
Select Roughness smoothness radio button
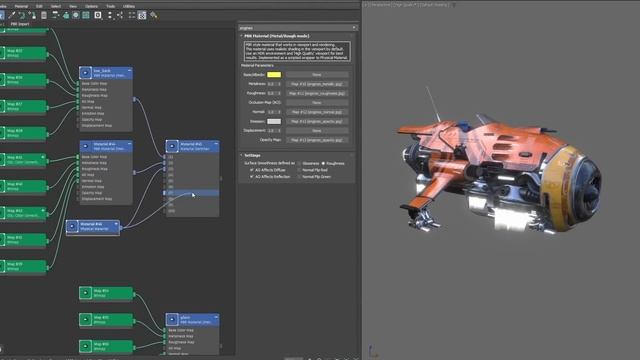(x=323, y=163)
